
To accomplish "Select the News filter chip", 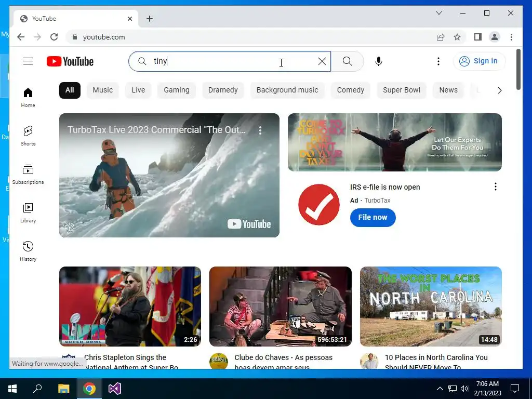I will click(x=448, y=90).
